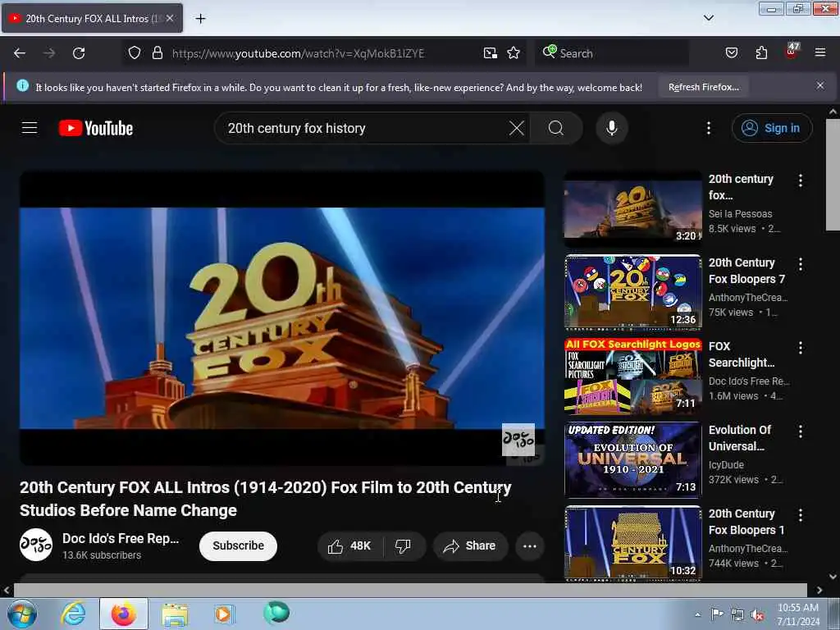Image resolution: width=840 pixels, height=630 pixels.
Task: Open the Save to Pocket icon
Action: click(x=732, y=53)
